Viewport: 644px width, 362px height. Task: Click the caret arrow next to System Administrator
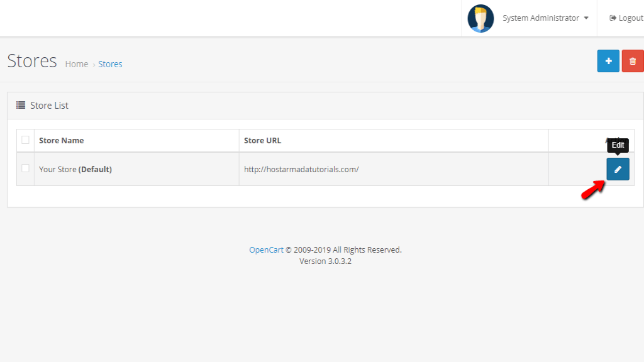pyautogui.click(x=586, y=18)
